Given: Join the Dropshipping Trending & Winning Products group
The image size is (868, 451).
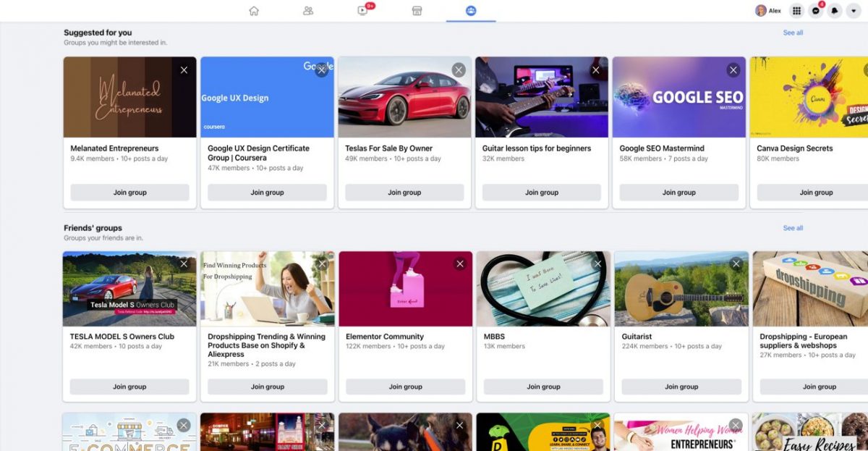Looking at the screenshot, I should (268, 387).
